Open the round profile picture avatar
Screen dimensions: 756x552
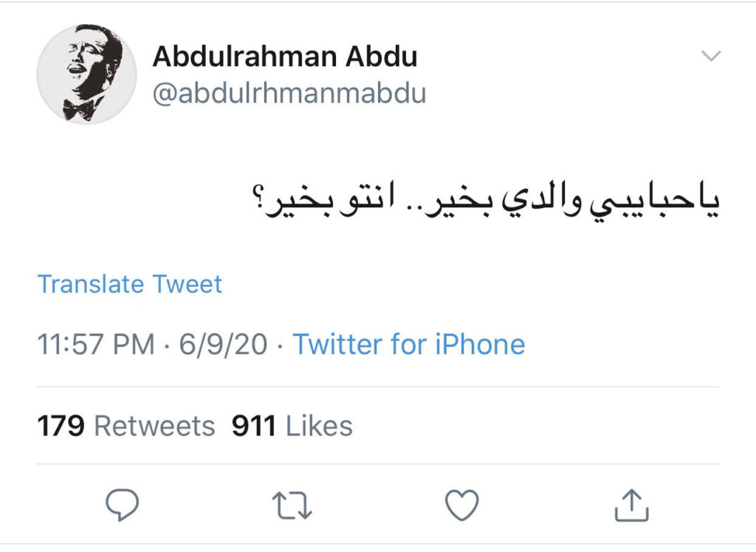pos(86,74)
